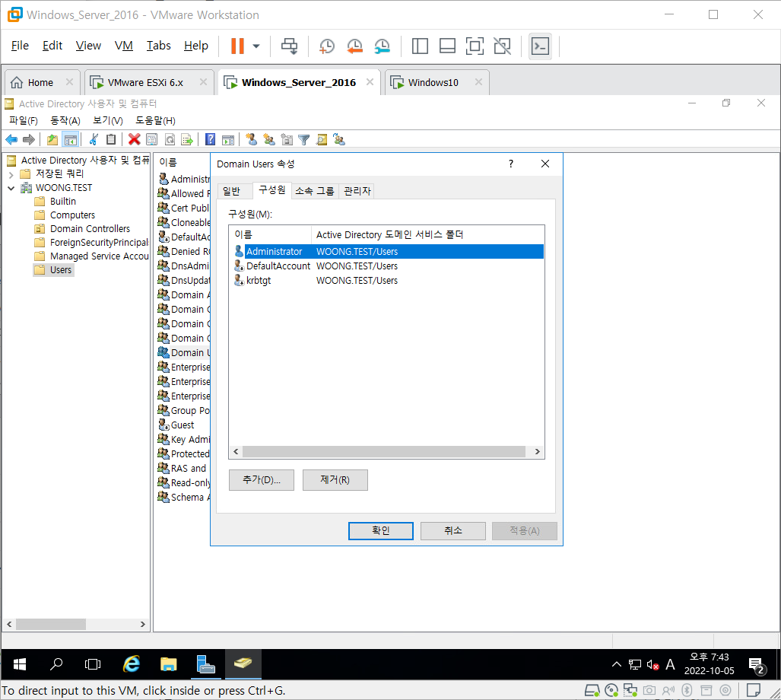Select the Users folder in the tree
The height and width of the screenshot is (700, 781).
click(x=61, y=270)
